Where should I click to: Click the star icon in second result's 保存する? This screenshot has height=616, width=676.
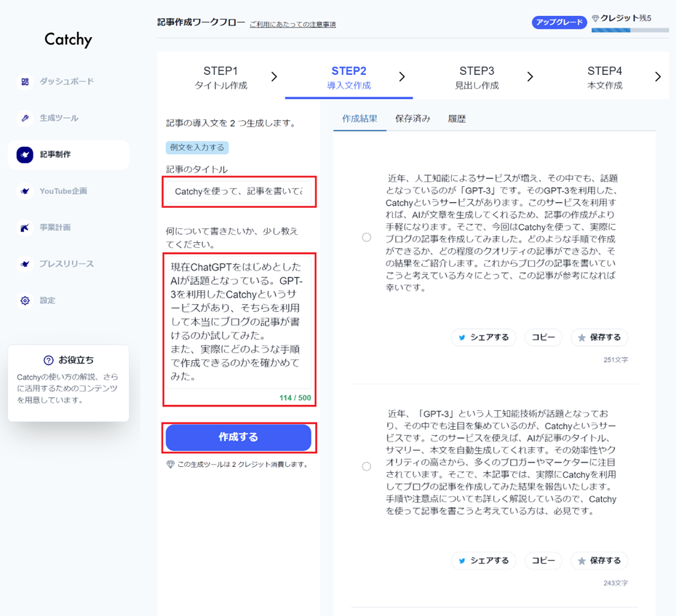pyautogui.click(x=581, y=561)
